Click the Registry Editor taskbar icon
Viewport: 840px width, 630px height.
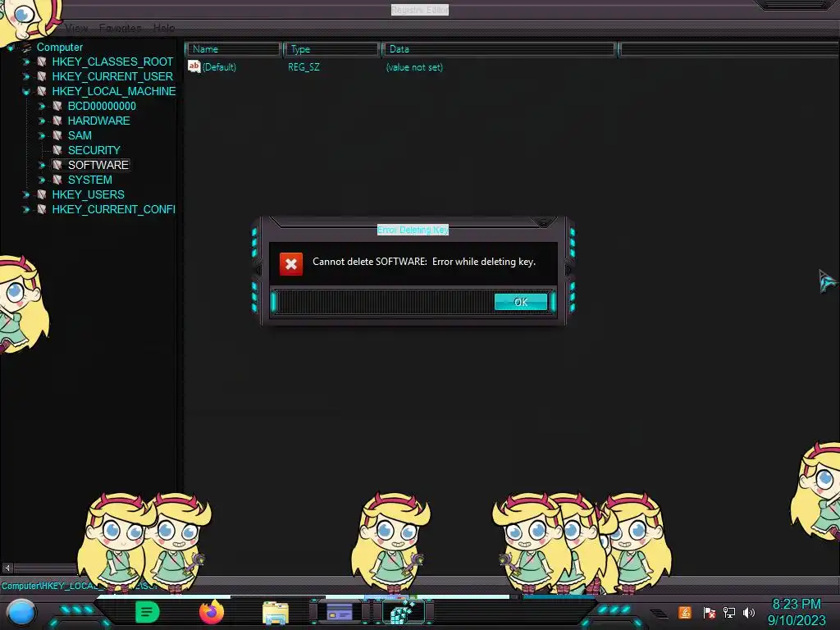point(403,612)
